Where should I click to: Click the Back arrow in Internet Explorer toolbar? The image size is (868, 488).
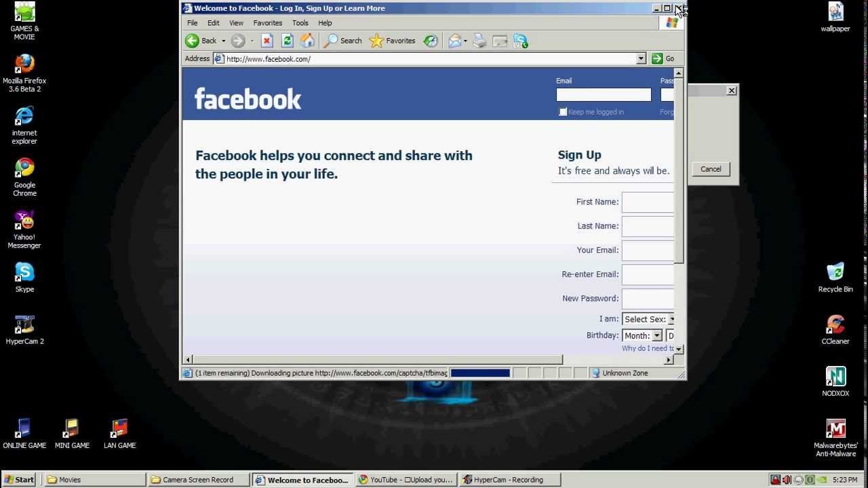click(x=193, y=41)
